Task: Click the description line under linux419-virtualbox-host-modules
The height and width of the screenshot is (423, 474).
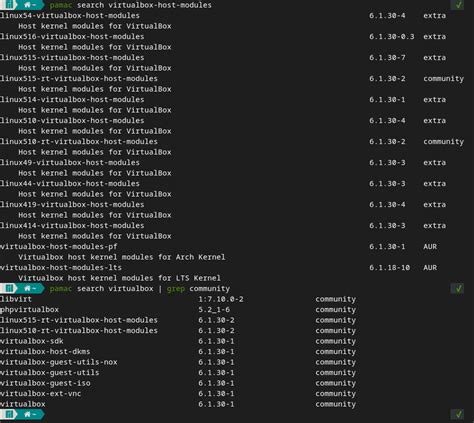Action: (x=95, y=215)
